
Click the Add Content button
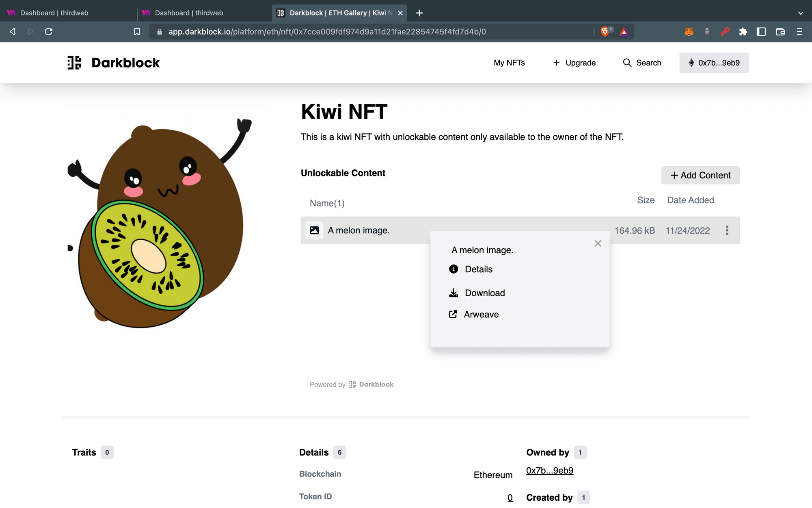[700, 175]
